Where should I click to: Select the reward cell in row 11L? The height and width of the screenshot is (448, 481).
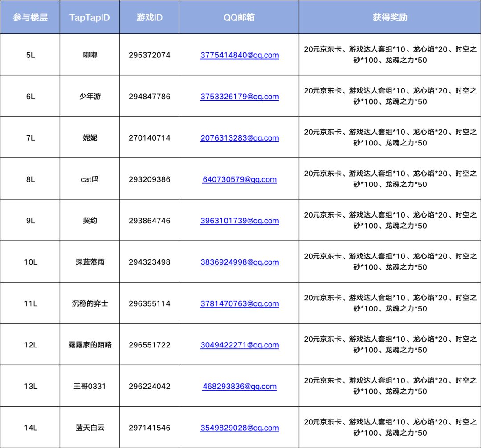click(390, 303)
